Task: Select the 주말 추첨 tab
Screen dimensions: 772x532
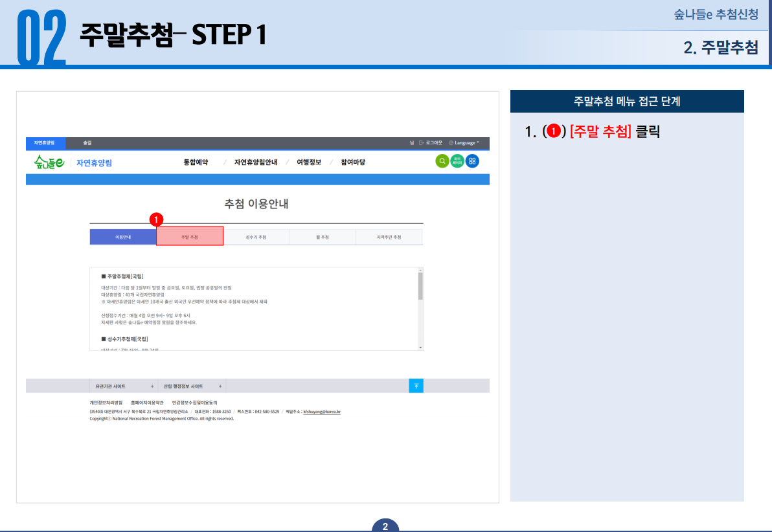Action: tap(190, 236)
